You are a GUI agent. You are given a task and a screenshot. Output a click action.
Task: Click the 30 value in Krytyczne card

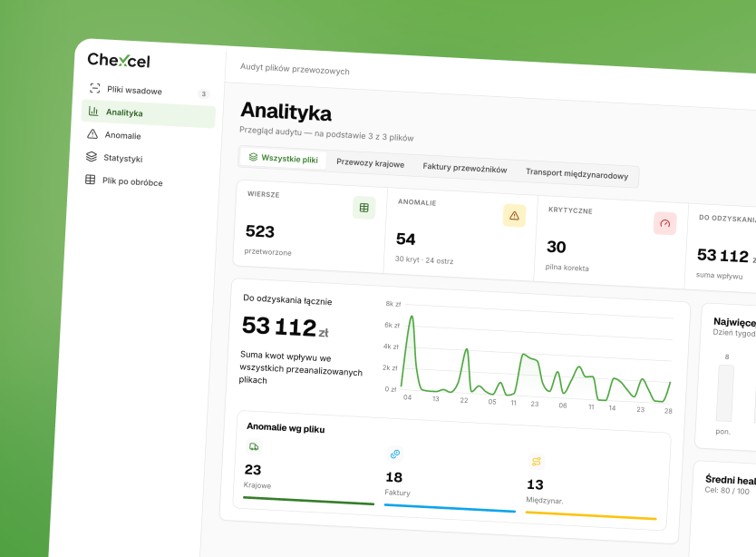tap(556, 247)
